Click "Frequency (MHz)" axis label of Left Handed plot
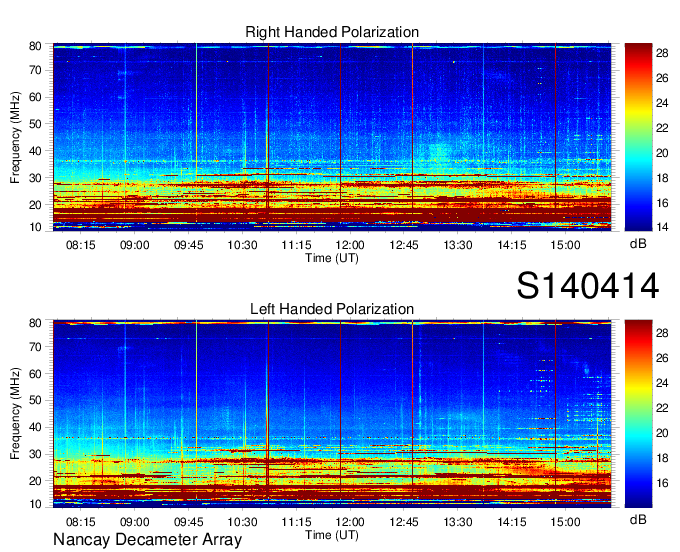 15,414
